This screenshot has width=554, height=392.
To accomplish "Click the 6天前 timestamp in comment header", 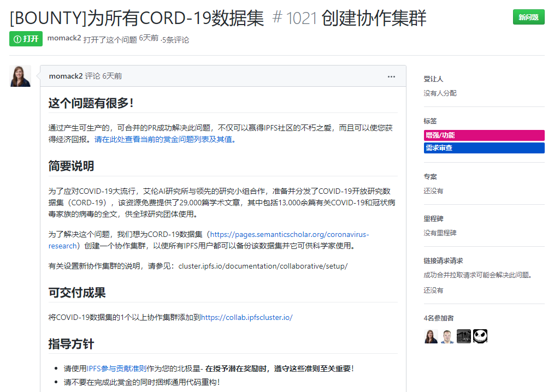I will (112, 76).
